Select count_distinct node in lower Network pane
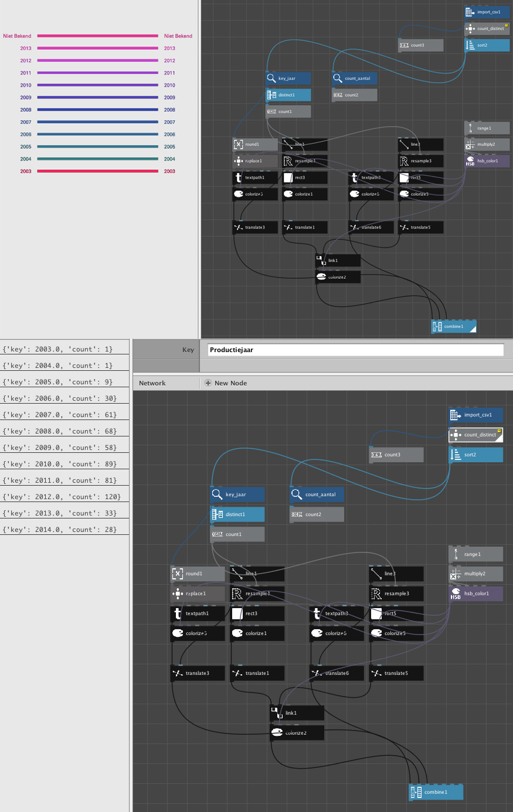Screen dimensions: 513x812 475,435
